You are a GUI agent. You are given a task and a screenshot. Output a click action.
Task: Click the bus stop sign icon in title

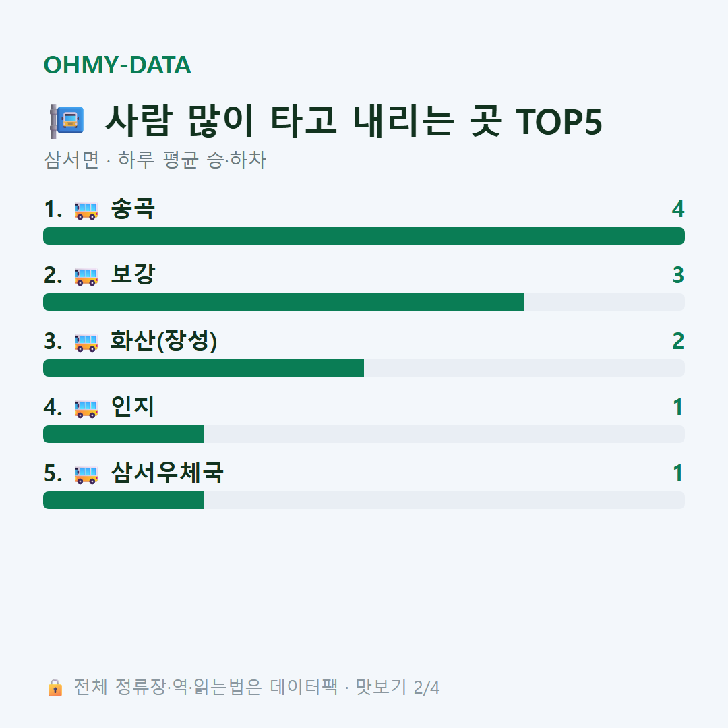[x=67, y=121]
